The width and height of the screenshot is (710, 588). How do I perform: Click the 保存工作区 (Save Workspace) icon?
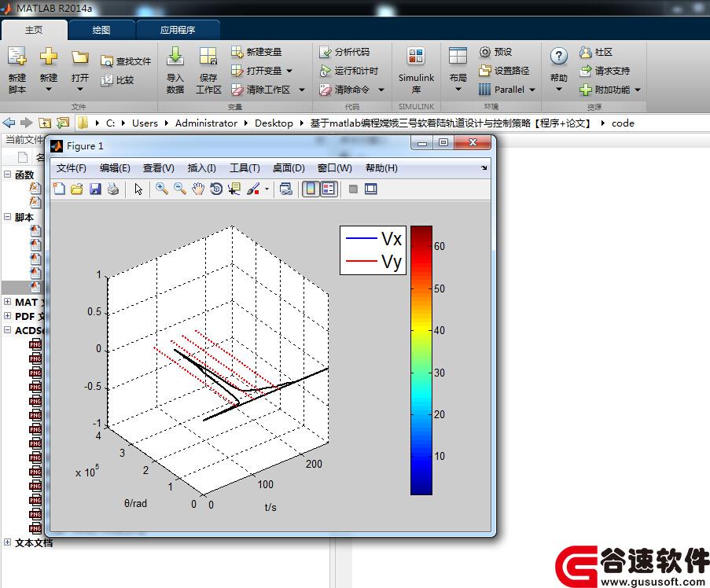point(208,57)
